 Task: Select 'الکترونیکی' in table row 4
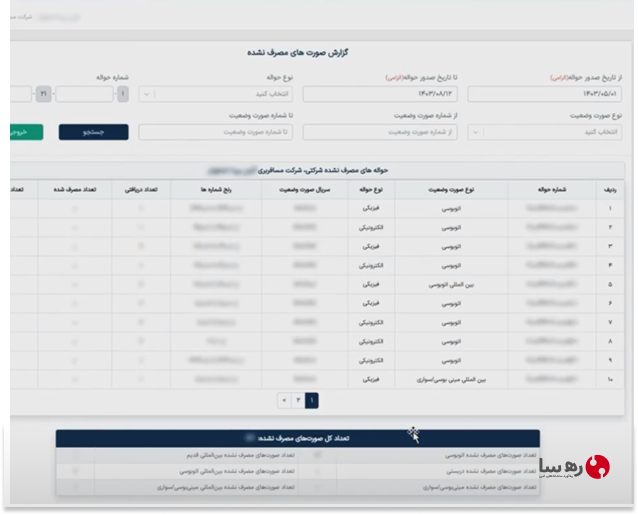click(x=371, y=266)
